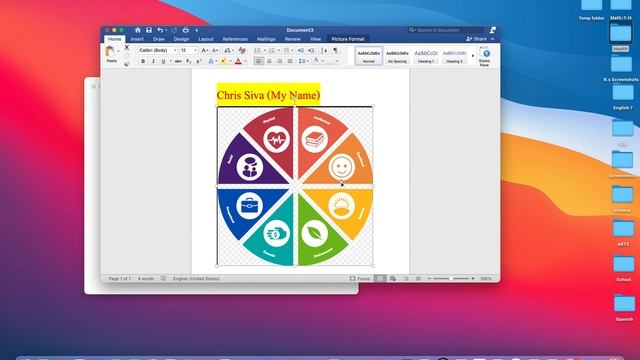Collapse the ribbon with the chevron

click(492, 39)
